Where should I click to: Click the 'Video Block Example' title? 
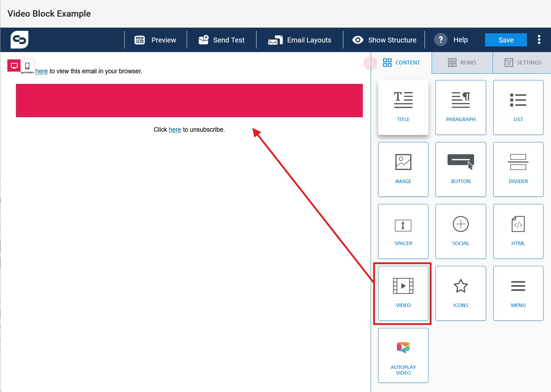(49, 14)
